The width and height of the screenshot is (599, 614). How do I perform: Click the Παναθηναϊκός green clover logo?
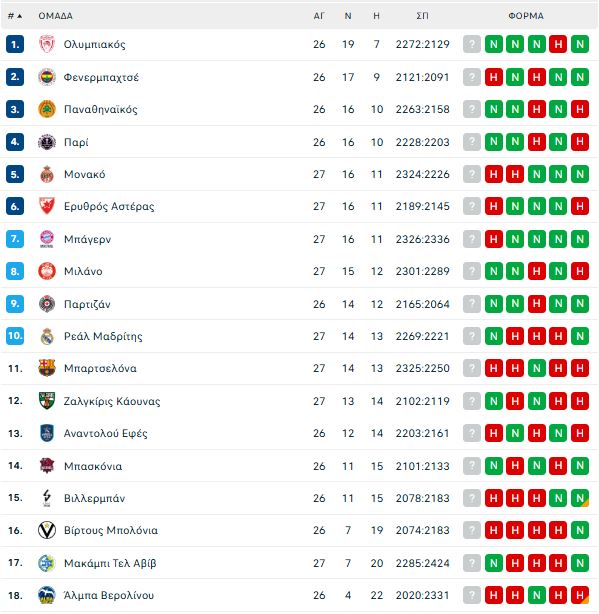[47, 109]
